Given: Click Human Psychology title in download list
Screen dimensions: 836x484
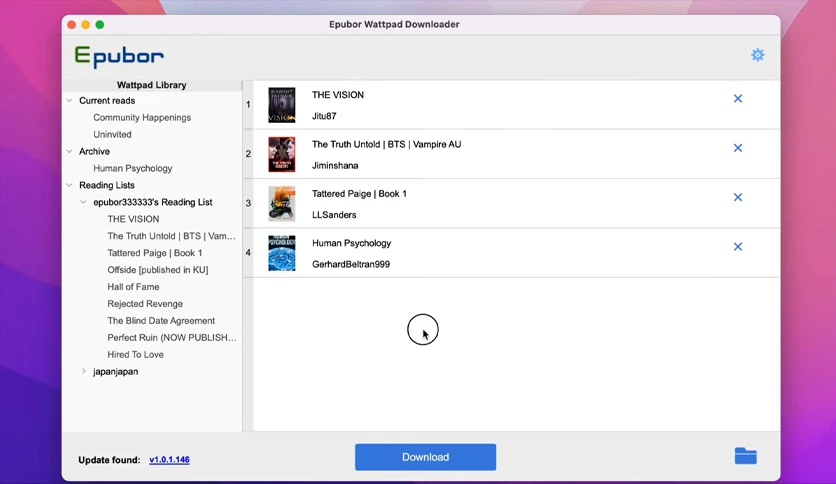Looking at the screenshot, I should coord(351,243).
